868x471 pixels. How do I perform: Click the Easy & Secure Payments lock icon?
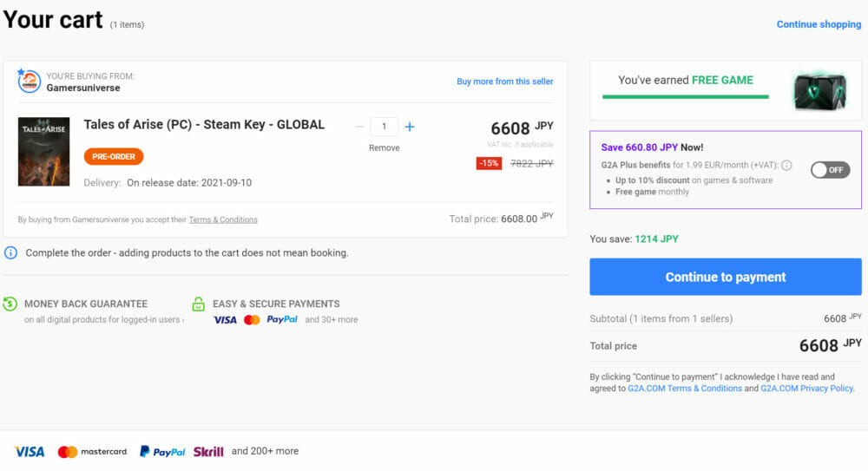(199, 304)
